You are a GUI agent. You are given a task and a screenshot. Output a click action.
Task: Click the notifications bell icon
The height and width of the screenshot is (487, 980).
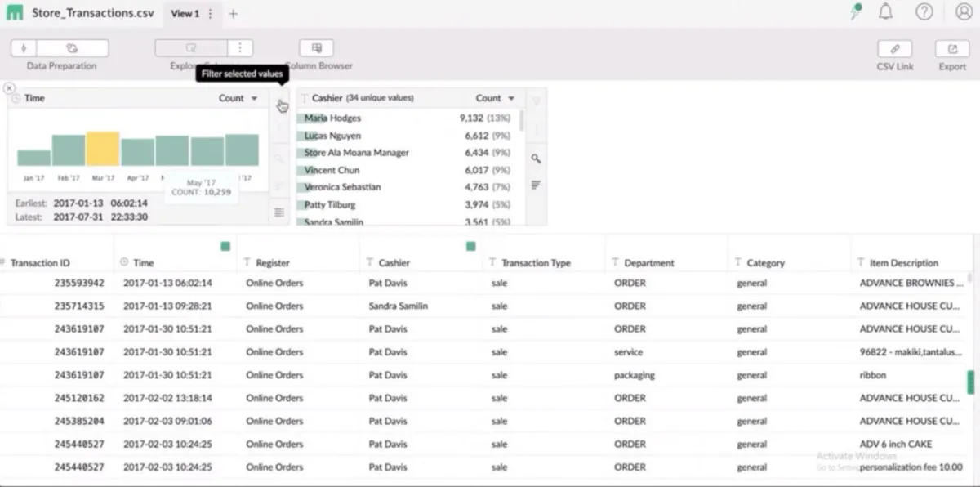tap(885, 12)
